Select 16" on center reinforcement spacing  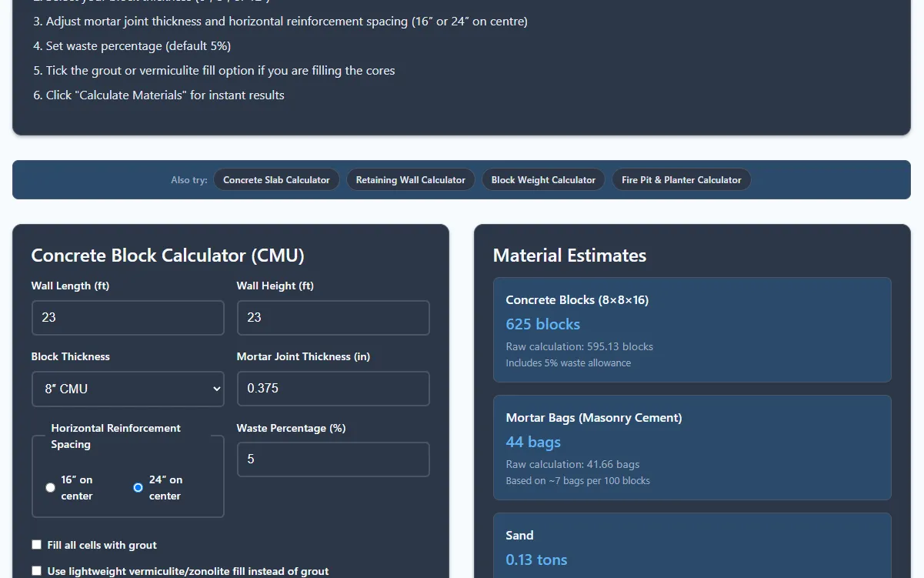(51, 487)
